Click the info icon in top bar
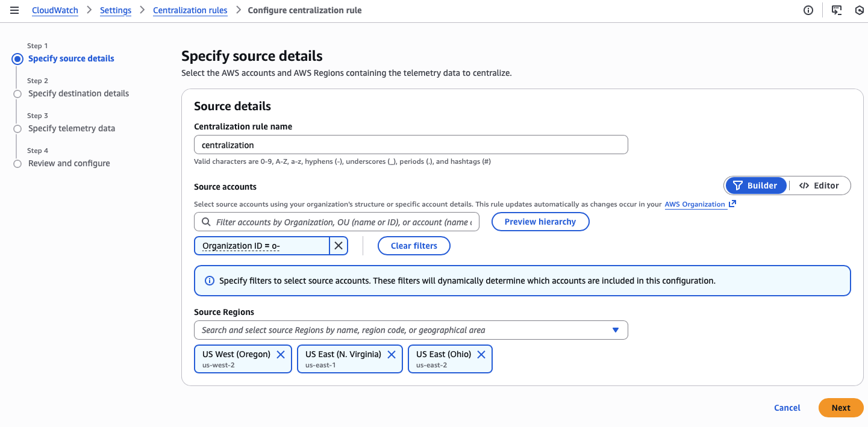Viewport: 868px width, 427px height. (x=808, y=10)
